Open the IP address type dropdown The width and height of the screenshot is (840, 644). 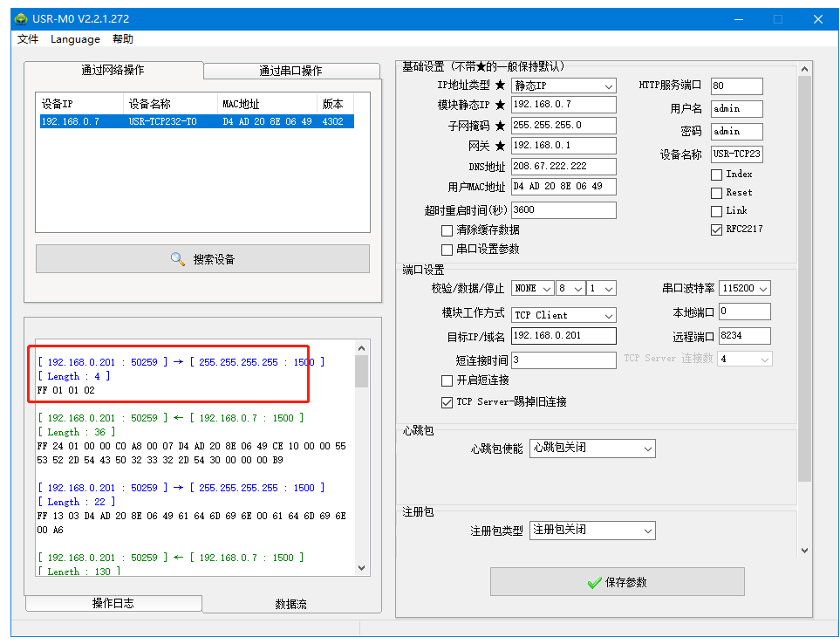[563, 86]
